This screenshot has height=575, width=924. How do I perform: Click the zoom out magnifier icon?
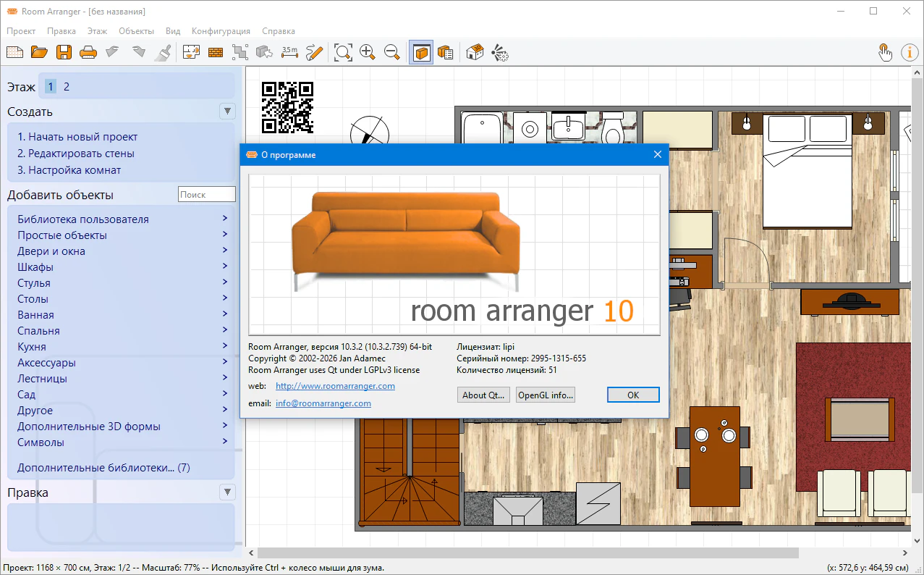point(392,52)
